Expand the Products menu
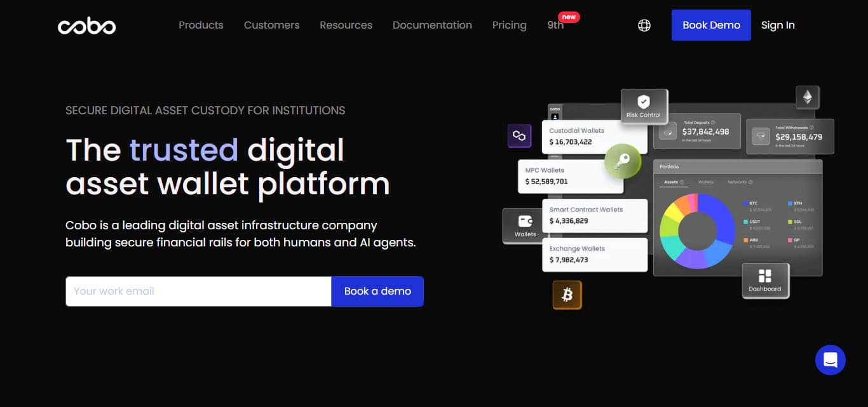 tap(201, 25)
